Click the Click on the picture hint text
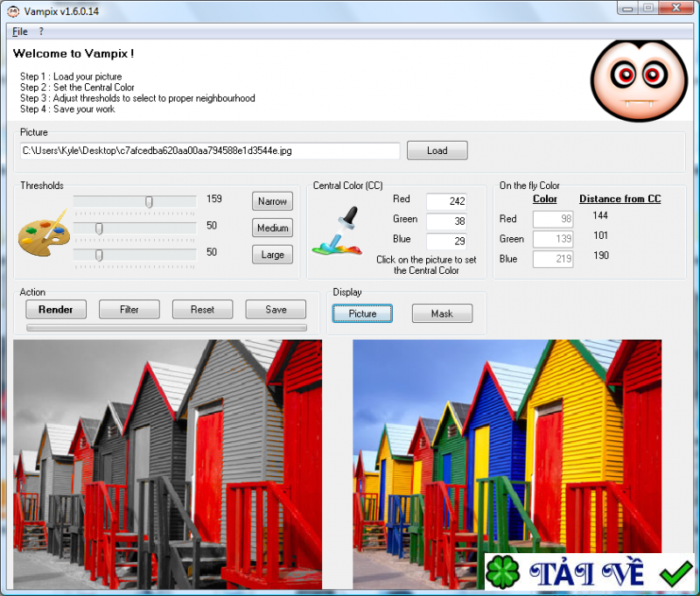This screenshot has width=700, height=596. click(426, 265)
